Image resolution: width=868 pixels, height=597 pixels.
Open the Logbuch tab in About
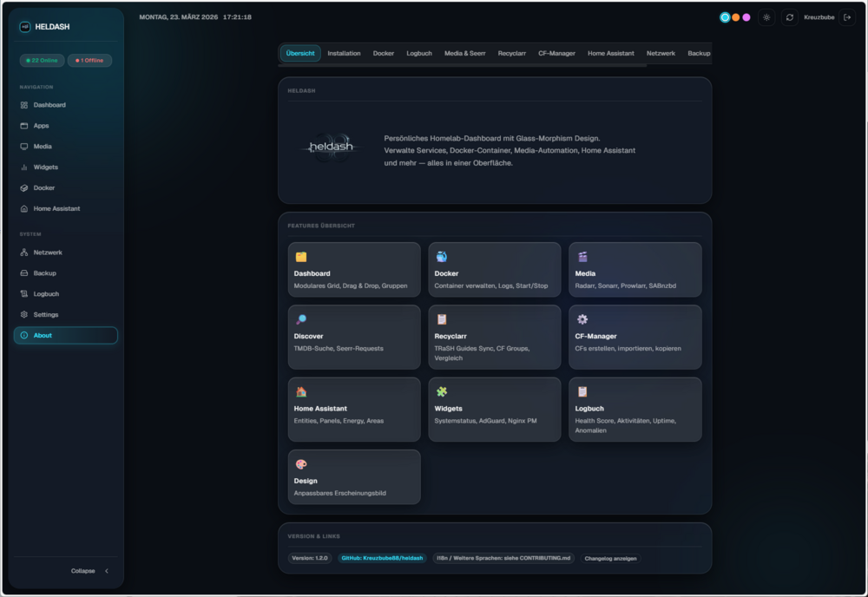pos(419,53)
